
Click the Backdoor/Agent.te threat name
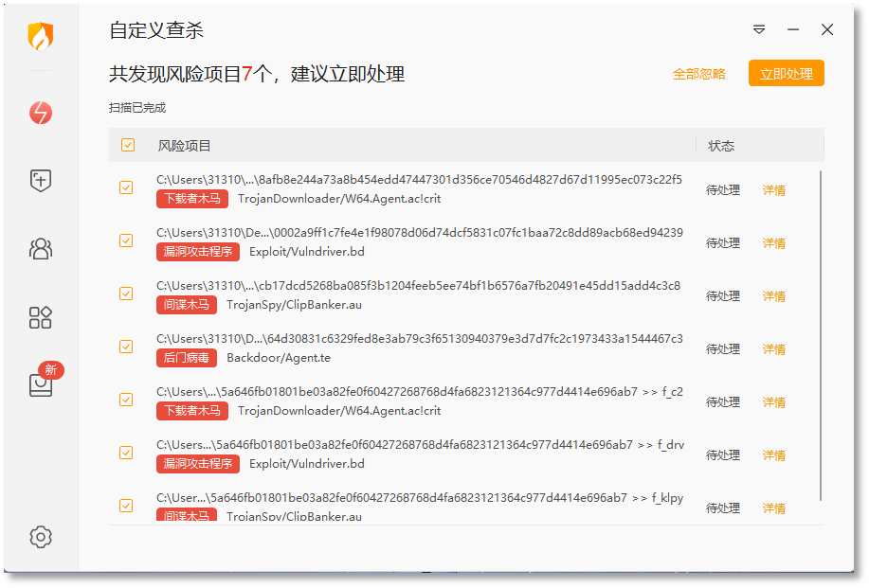pos(279,358)
